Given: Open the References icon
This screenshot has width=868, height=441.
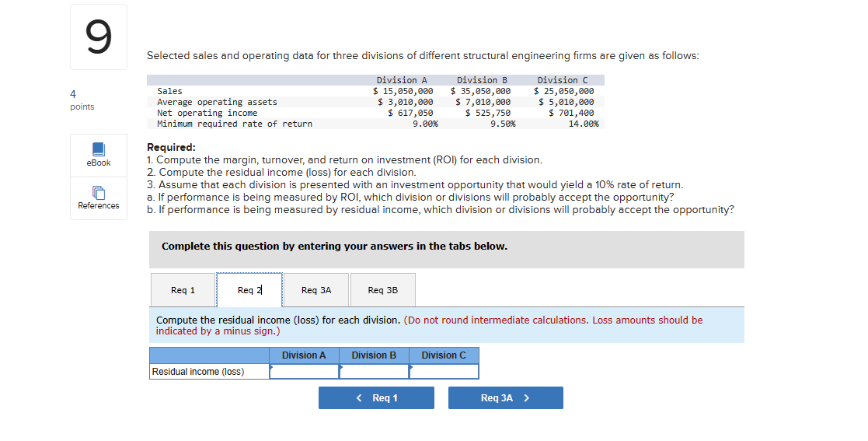Looking at the screenshot, I should (x=99, y=193).
